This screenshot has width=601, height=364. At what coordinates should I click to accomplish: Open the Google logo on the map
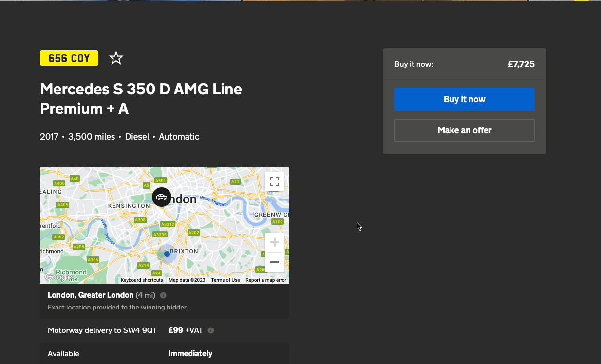[58, 277]
